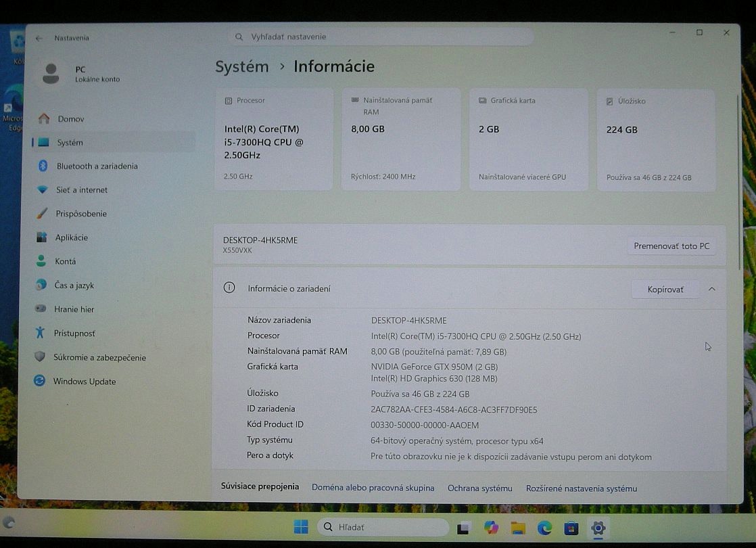This screenshot has height=548, width=756.
Task: Launch Copilot from the taskbar
Action: pos(491,527)
